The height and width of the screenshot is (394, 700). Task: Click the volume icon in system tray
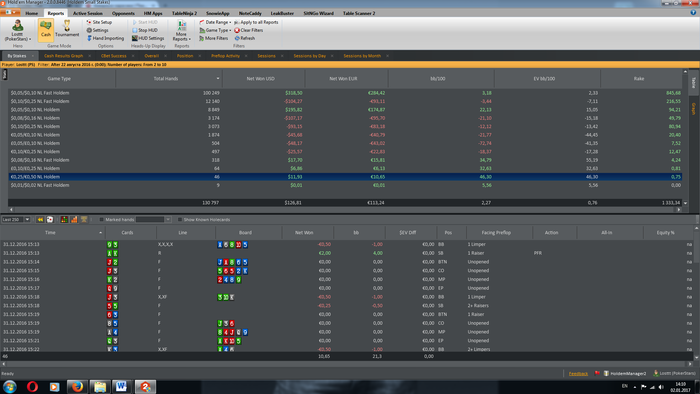(x=661, y=387)
